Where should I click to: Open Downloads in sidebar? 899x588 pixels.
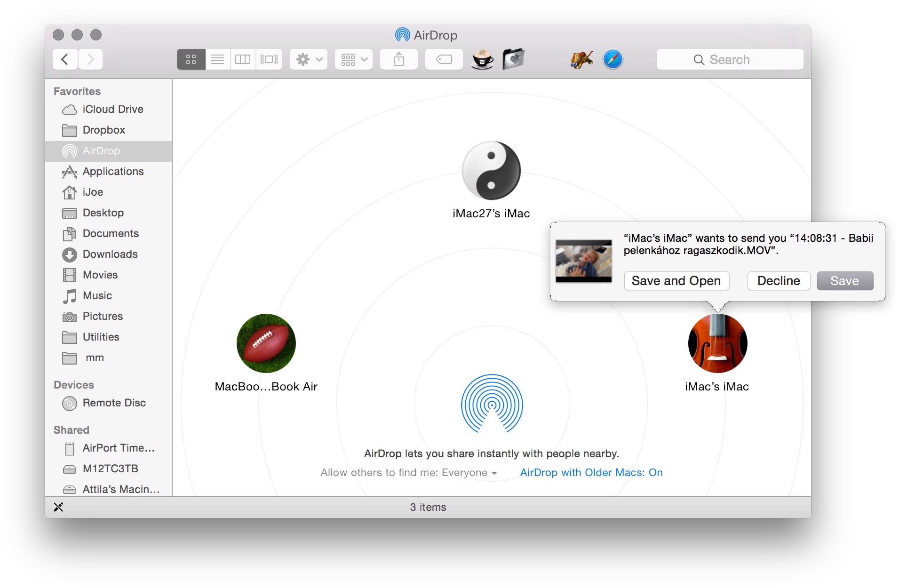point(109,254)
